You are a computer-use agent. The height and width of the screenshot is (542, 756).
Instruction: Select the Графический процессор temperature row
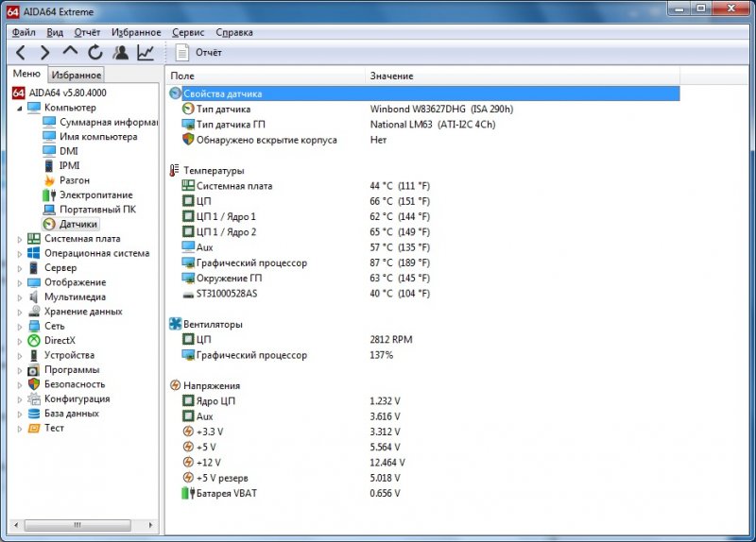pos(250,263)
